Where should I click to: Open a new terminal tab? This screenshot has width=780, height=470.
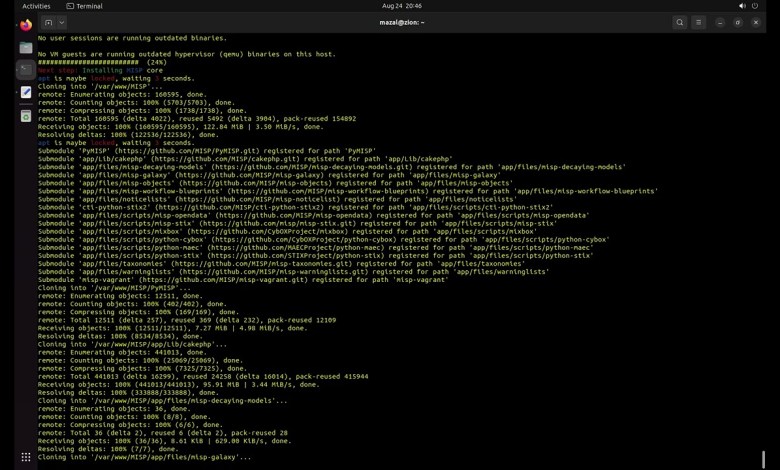[x=48, y=22]
